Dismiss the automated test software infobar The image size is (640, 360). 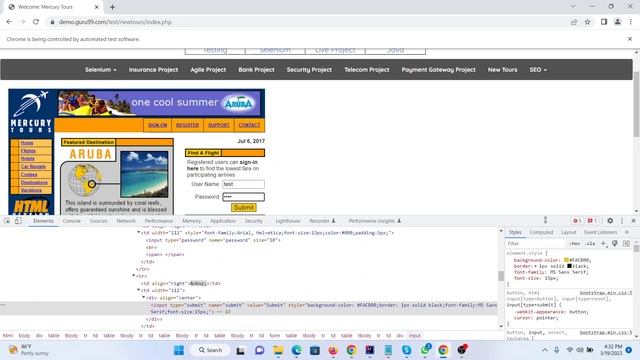(x=630, y=39)
